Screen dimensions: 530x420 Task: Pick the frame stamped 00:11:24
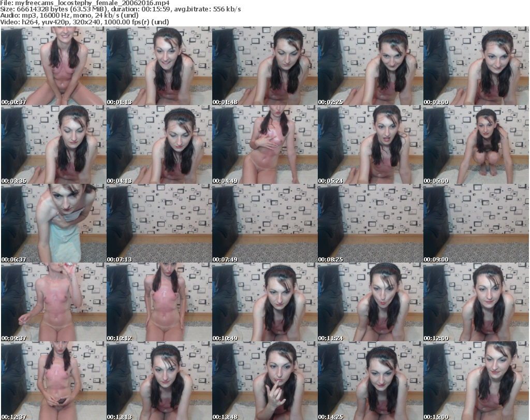(x=370, y=302)
